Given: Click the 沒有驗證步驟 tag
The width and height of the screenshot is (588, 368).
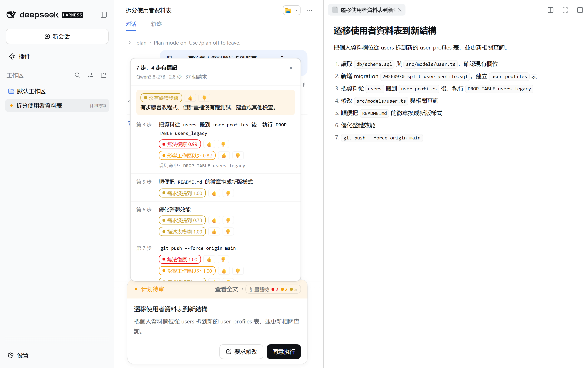Looking at the screenshot, I should coord(161,98).
